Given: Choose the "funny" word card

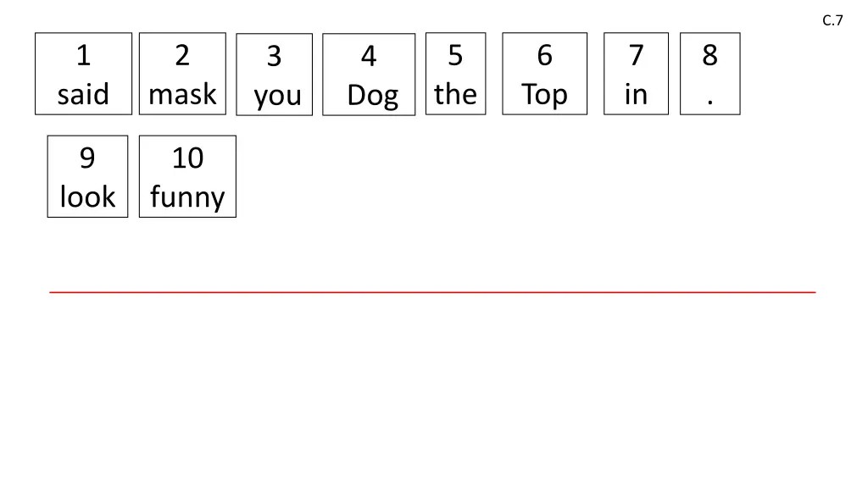Looking at the screenshot, I should (187, 176).
